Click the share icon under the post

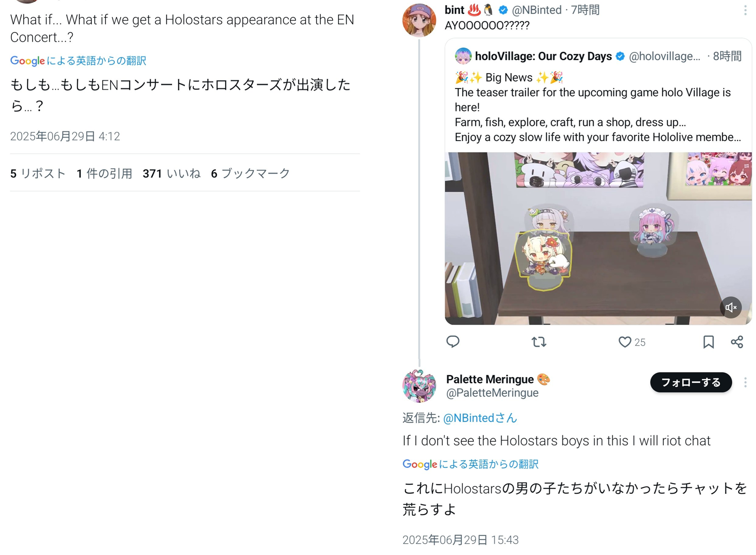[737, 342]
